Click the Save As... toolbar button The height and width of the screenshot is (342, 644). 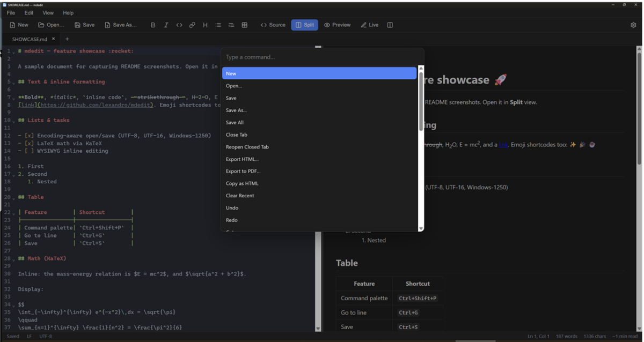point(121,25)
